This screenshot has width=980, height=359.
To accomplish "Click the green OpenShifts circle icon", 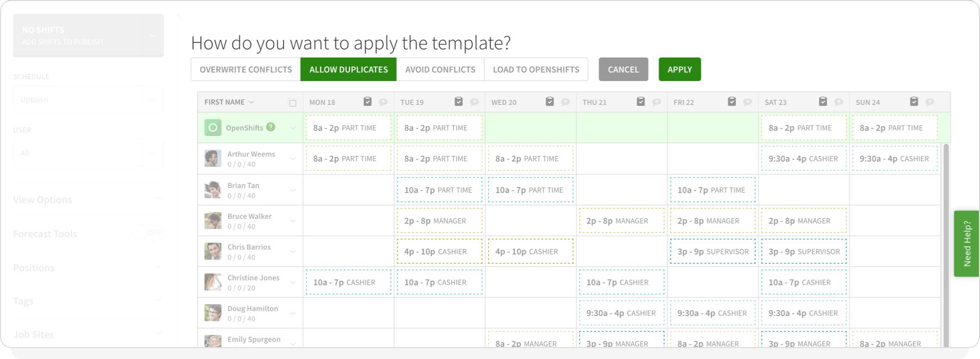I will point(213,128).
